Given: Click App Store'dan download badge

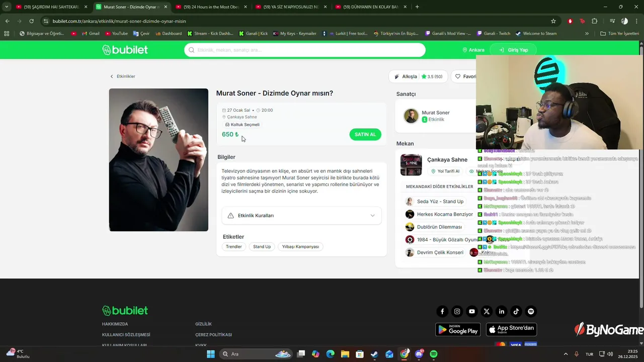Looking at the screenshot, I should [511, 329].
